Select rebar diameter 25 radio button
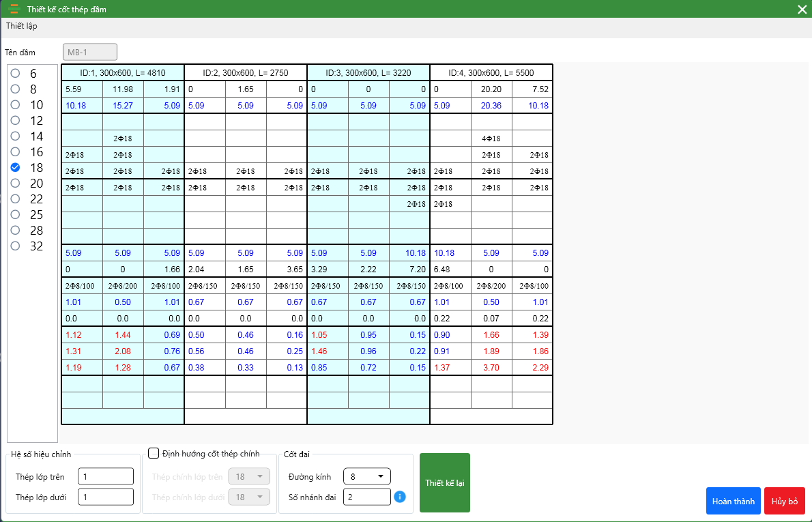Screen dimensions: 812x522 tap(15, 214)
